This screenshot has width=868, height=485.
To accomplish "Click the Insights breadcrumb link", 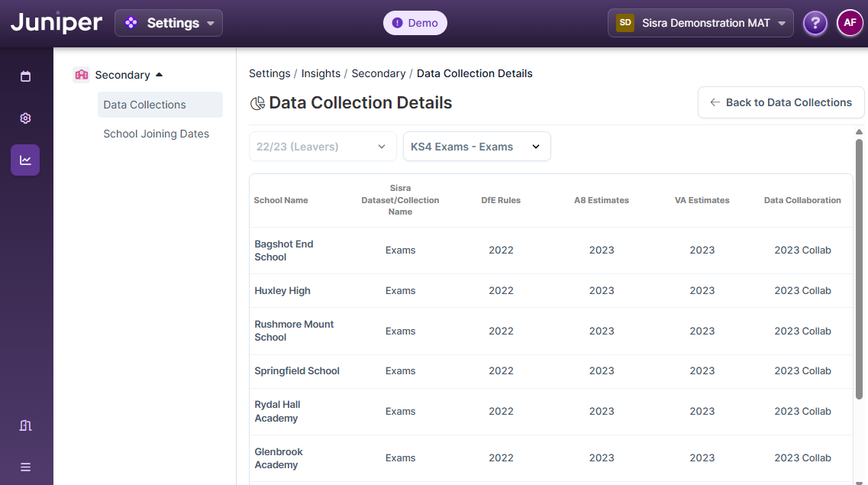I will point(321,73).
